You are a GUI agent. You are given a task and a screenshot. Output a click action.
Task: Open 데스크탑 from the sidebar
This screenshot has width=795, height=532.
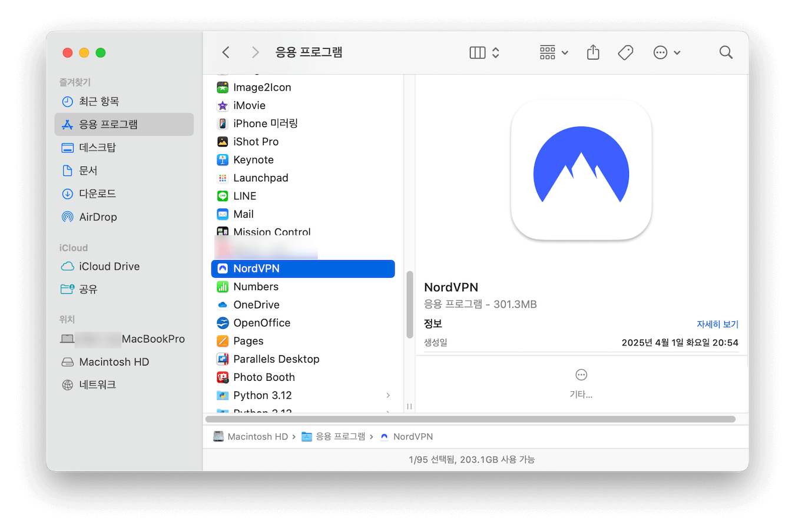124,147
